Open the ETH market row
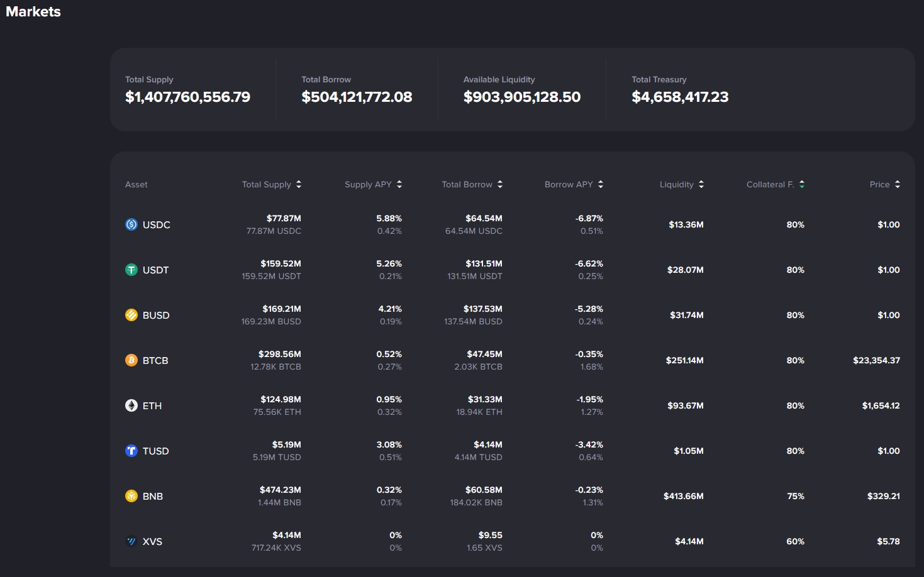The height and width of the screenshot is (577, 924). click(513, 405)
